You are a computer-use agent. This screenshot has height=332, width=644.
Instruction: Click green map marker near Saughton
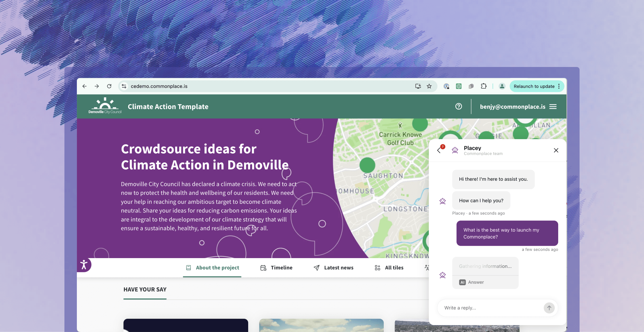tap(367, 165)
